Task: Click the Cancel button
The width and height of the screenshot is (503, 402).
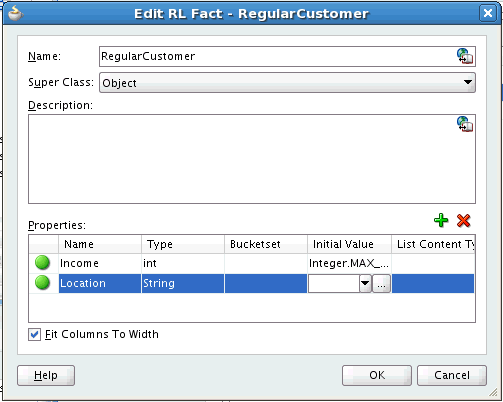Action: tap(452, 375)
